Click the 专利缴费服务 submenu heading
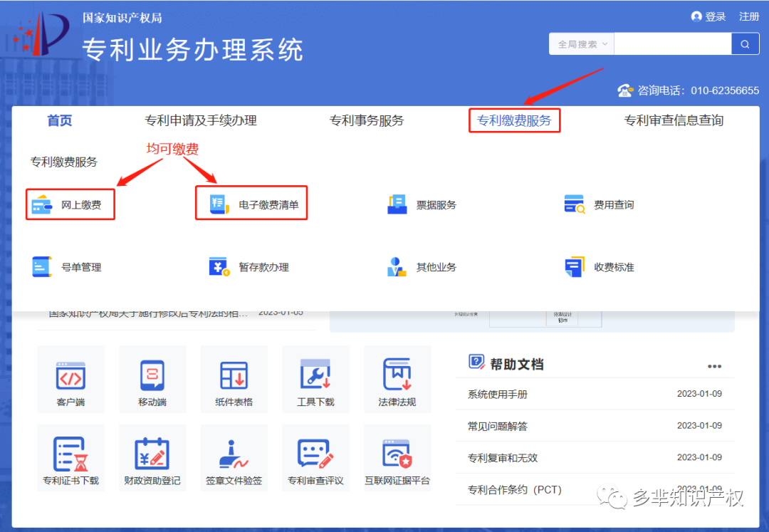 (64, 162)
